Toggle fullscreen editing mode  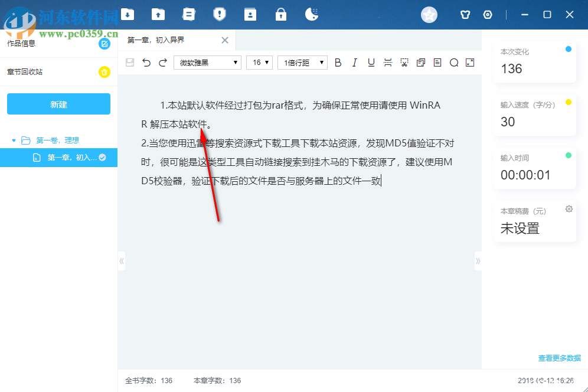tap(470, 62)
